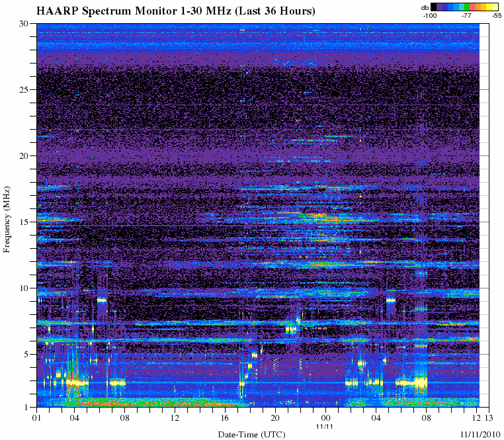
Task: Click the 20 MHz frequency axis label
Action: 24,155
